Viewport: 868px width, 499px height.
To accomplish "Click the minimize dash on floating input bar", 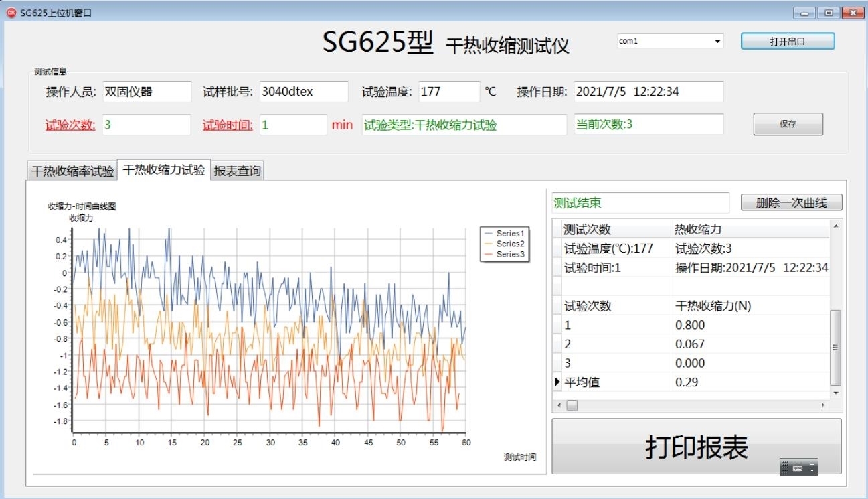I will click(x=812, y=464).
